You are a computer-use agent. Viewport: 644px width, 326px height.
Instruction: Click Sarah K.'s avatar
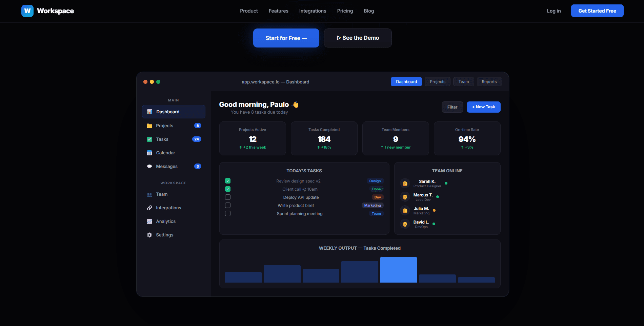coord(405,184)
